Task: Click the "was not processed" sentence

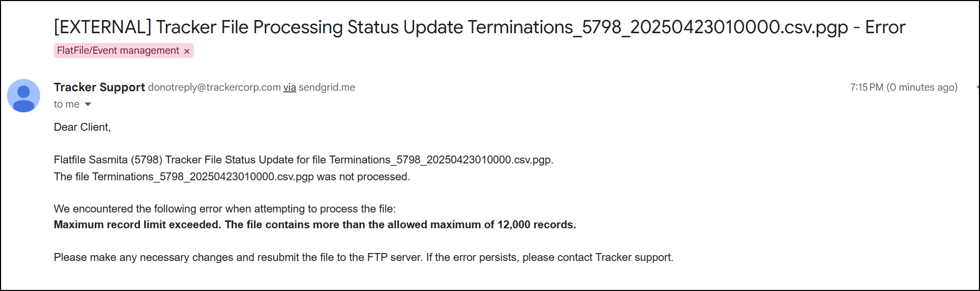Action: tap(232, 177)
